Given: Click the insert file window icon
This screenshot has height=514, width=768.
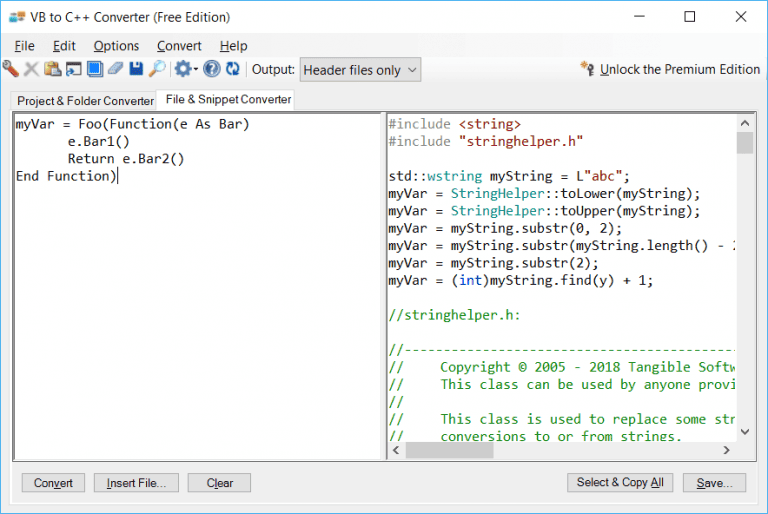Looking at the screenshot, I should [x=73, y=69].
